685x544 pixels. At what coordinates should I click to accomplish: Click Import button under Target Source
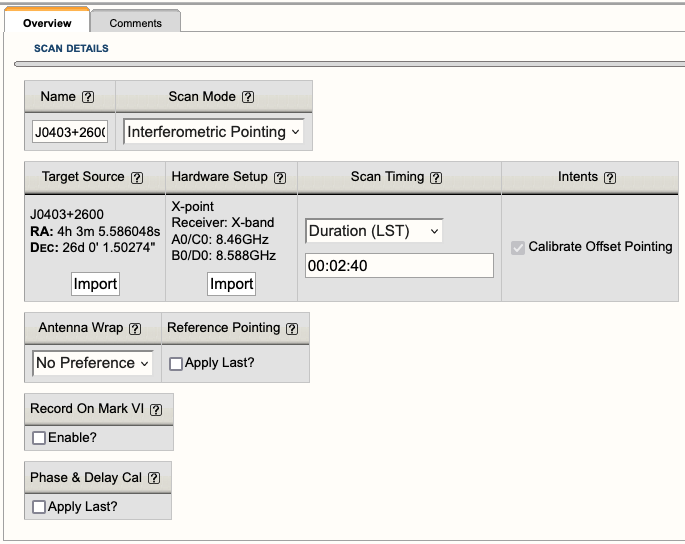pyautogui.click(x=96, y=284)
